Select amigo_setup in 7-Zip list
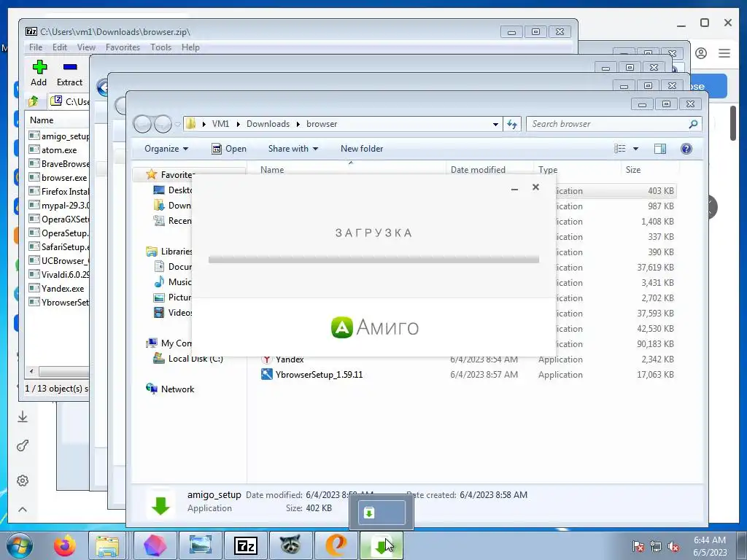Image resolution: width=747 pixels, height=560 pixels. pos(58,136)
